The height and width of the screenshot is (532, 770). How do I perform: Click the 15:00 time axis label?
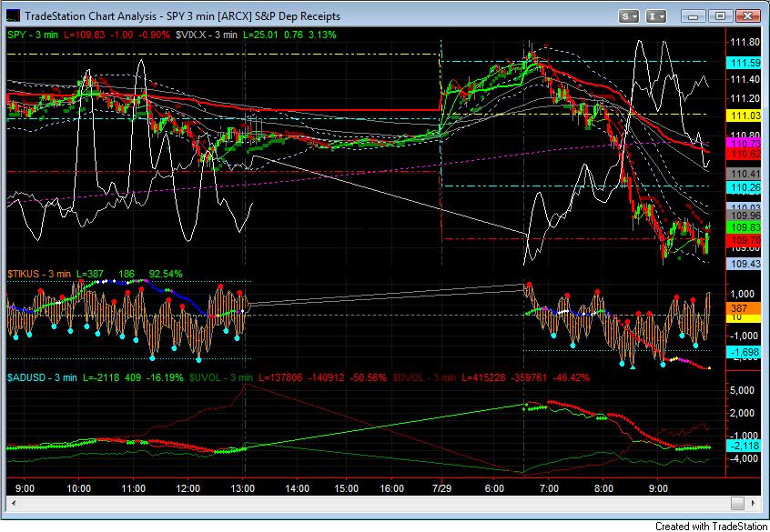point(346,488)
